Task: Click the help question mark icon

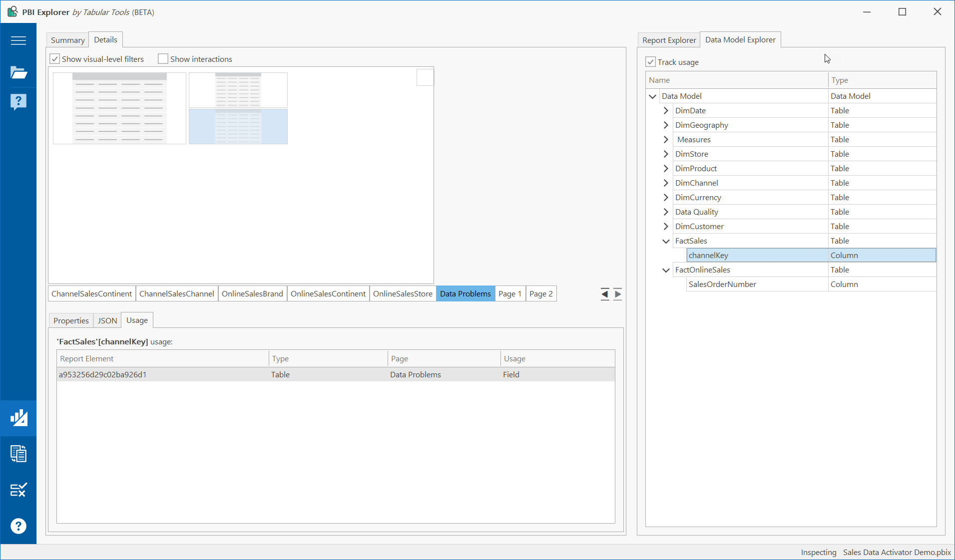Action: pyautogui.click(x=18, y=526)
